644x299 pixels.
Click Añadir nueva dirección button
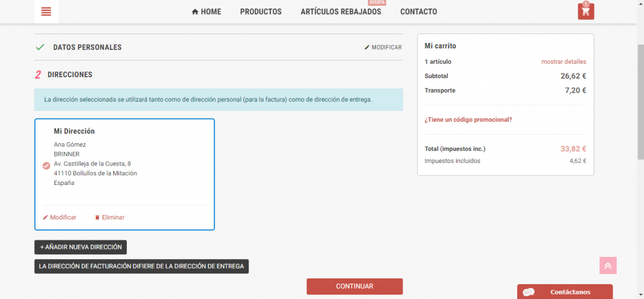tap(80, 247)
